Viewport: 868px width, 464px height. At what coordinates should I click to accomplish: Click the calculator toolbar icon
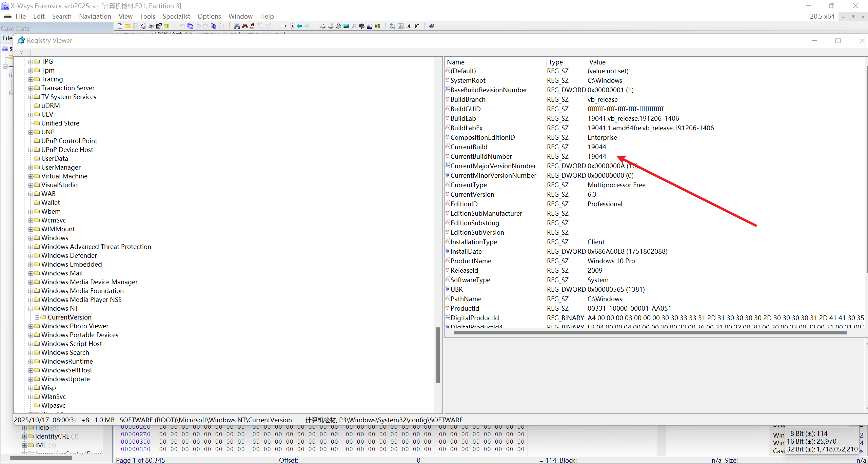346,26
